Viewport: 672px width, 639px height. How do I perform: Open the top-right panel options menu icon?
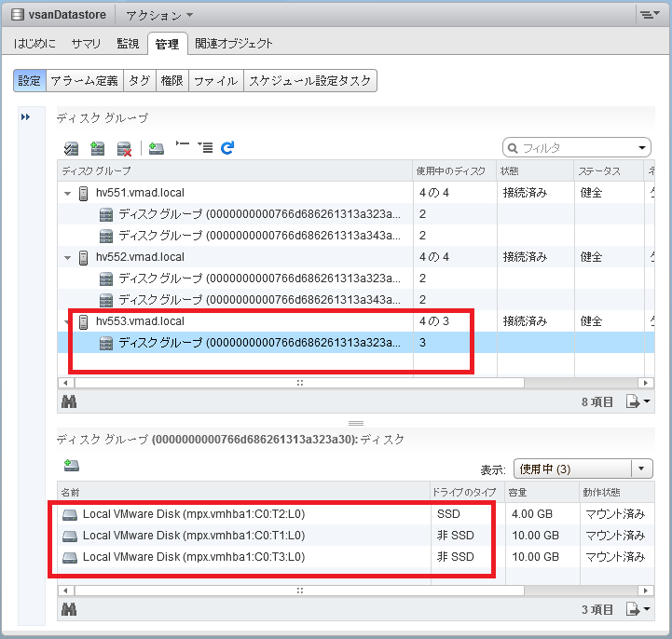pyautogui.click(x=650, y=15)
